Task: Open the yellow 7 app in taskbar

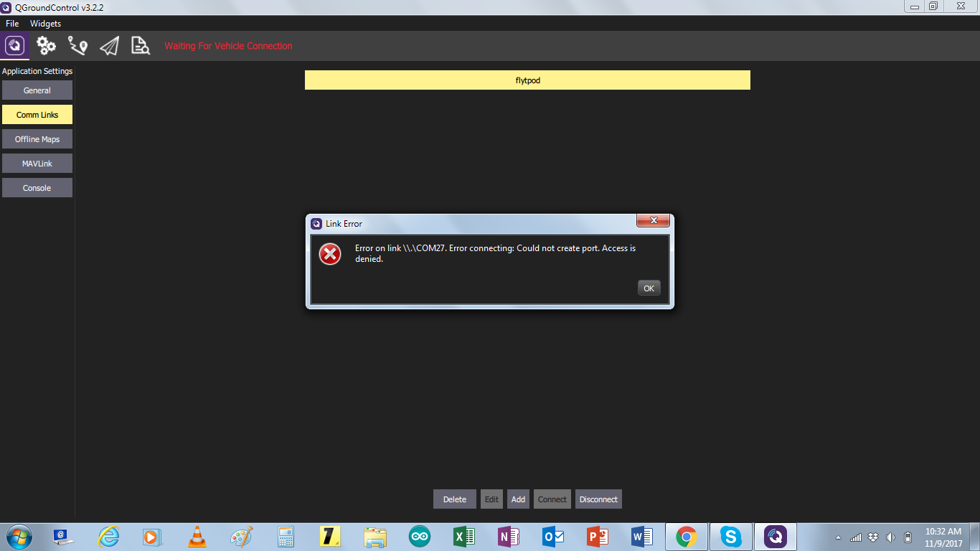Action: coord(330,537)
